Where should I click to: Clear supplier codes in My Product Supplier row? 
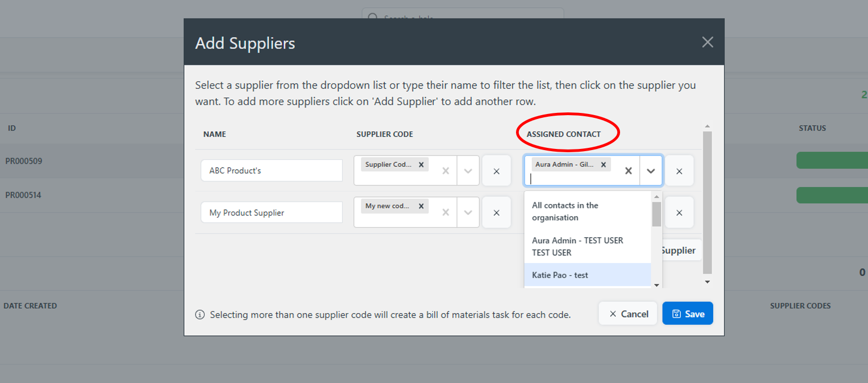coord(446,212)
